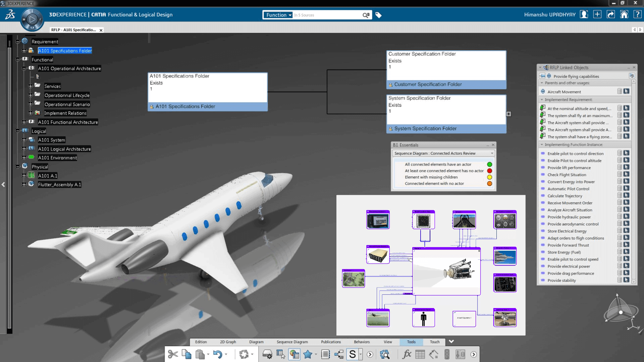Image resolution: width=644 pixels, height=362 pixels.
Task: Click the red no-actor status color dot
Action: (489, 171)
